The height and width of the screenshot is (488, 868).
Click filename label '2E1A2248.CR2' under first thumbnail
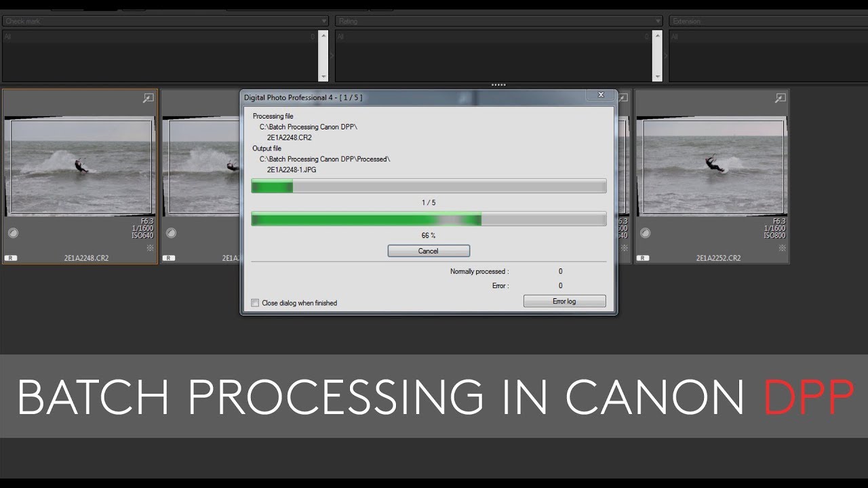click(86, 258)
